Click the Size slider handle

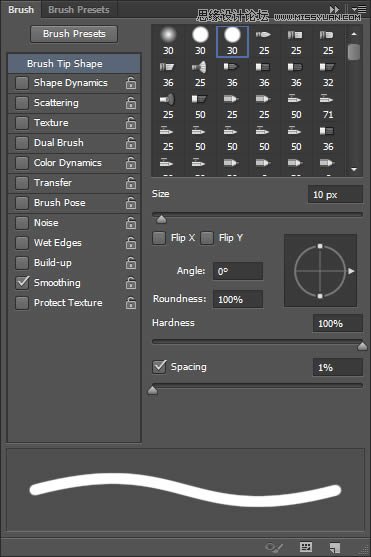tap(161, 220)
